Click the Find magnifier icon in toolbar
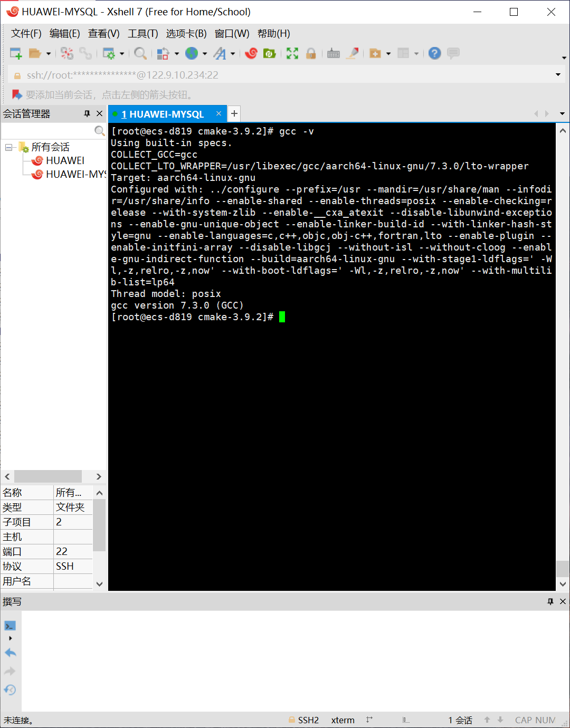This screenshot has height=728, width=570. click(x=140, y=53)
